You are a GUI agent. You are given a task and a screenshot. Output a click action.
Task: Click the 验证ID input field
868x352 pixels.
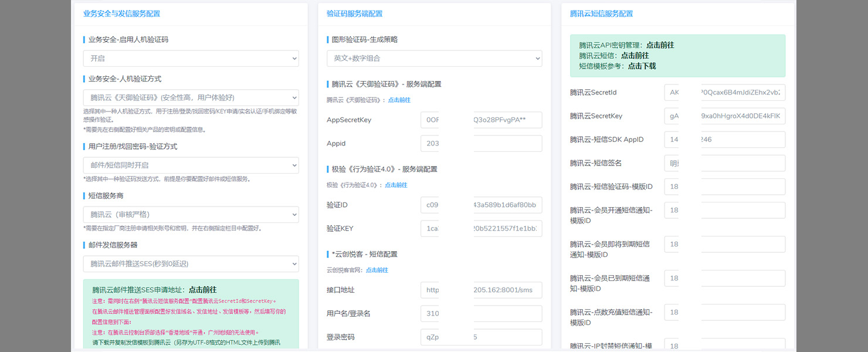481,205
